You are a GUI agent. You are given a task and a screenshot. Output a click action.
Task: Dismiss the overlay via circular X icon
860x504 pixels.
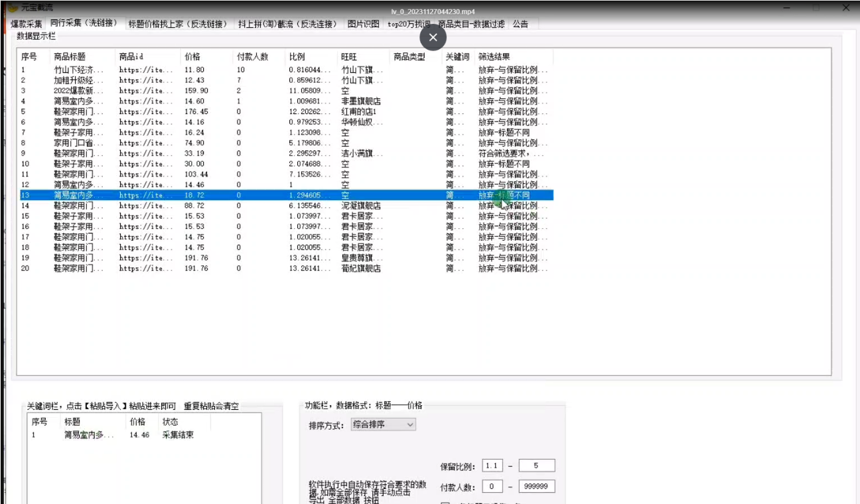[x=433, y=38]
